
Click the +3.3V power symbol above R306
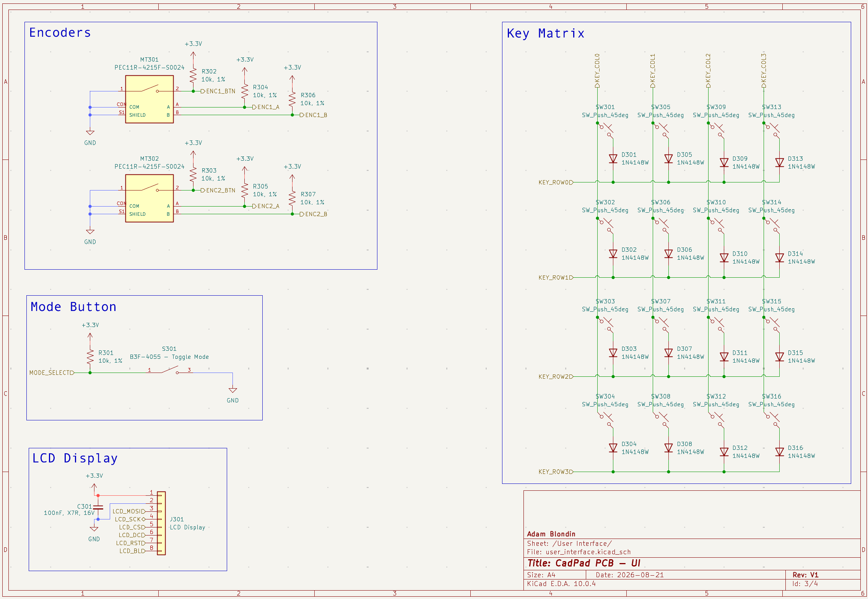[292, 78]
